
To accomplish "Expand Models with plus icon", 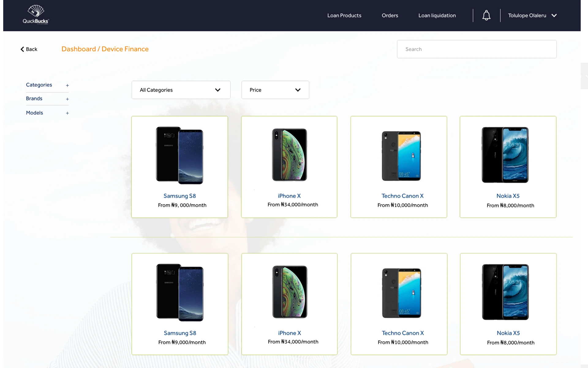I will (67, 113).
